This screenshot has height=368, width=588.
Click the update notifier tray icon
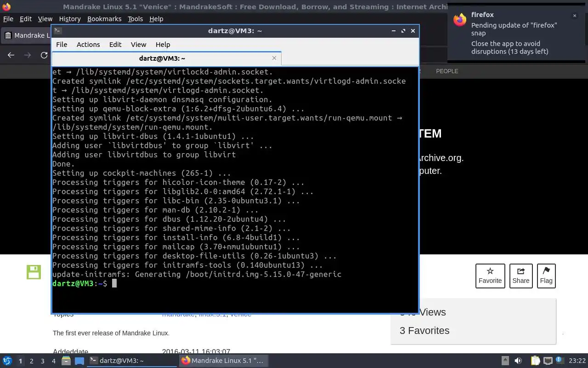click(560, 361)
